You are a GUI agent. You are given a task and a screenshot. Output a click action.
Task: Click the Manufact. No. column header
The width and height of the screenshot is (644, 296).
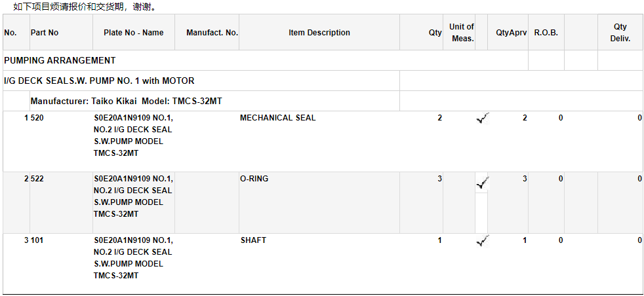(x=212, y=33)
